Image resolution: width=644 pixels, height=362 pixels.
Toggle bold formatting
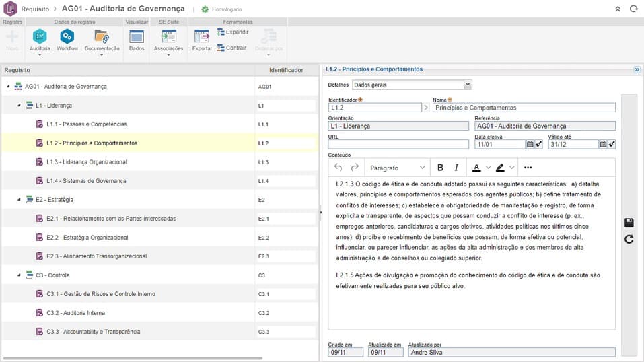pyautogui.click(x=440, y=168)
